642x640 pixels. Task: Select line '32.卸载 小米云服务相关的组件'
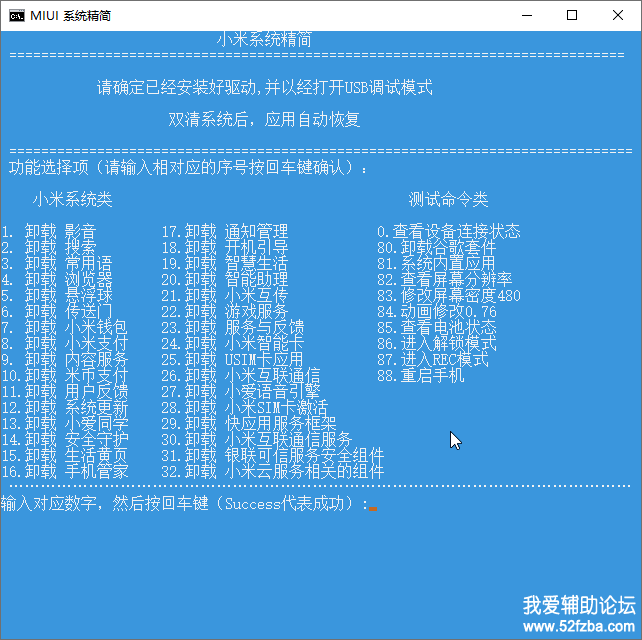tap(273, 472)
